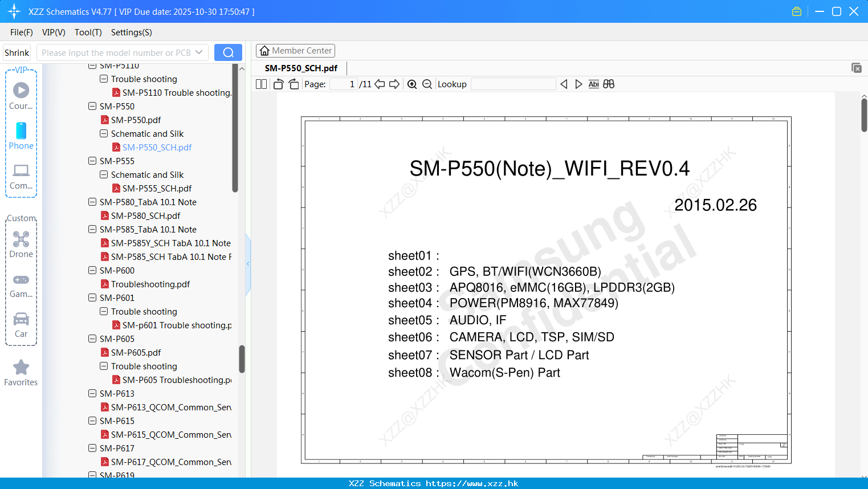Open SM-P600 Troubleshooting.pdf
Screen dimensions: 868x489
(x=150, y=284)
